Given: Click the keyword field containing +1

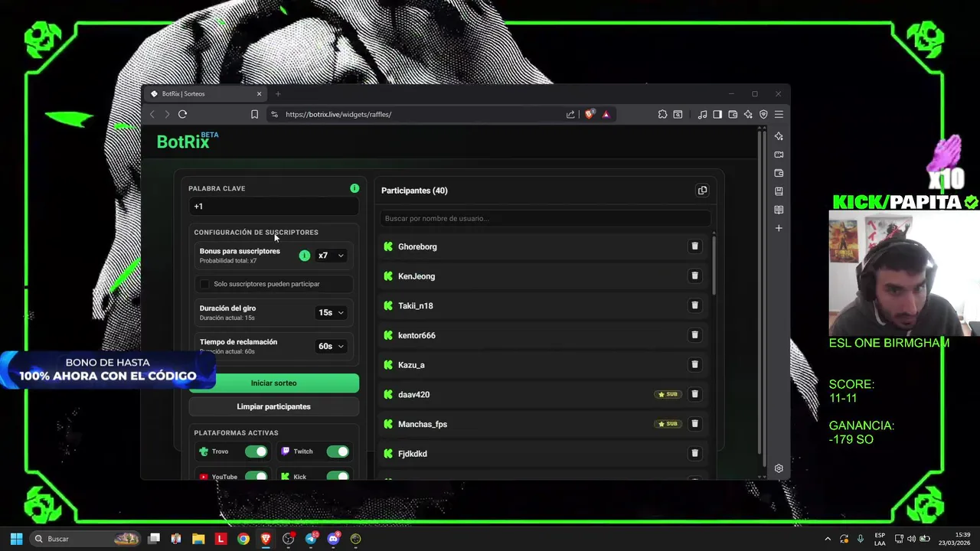Looking at the screenshot, I should [x=273, y=206].
